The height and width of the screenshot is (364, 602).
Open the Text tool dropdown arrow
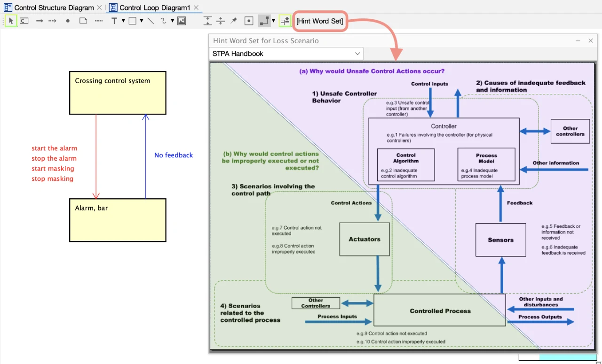click(x=123, y=21)
